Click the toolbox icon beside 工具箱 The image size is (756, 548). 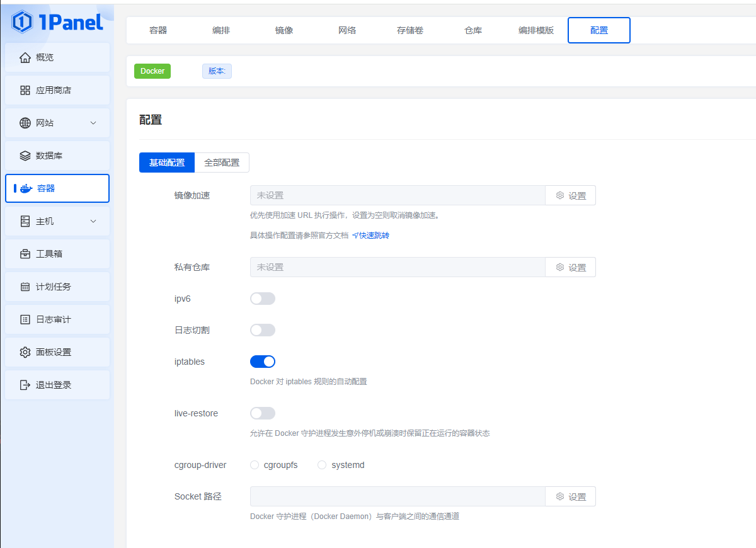coord(25,254)
